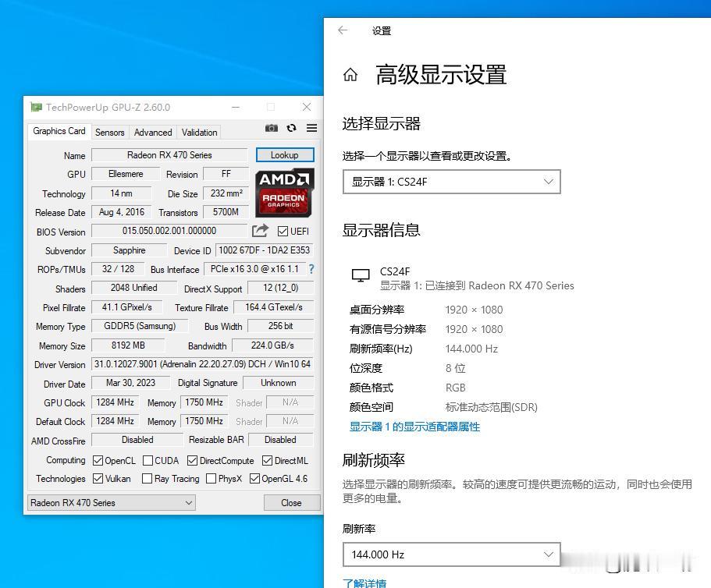Viewport: 711px width, 588px height.
Task: Click the Digital Signature value Unknown
Action: 279,383
